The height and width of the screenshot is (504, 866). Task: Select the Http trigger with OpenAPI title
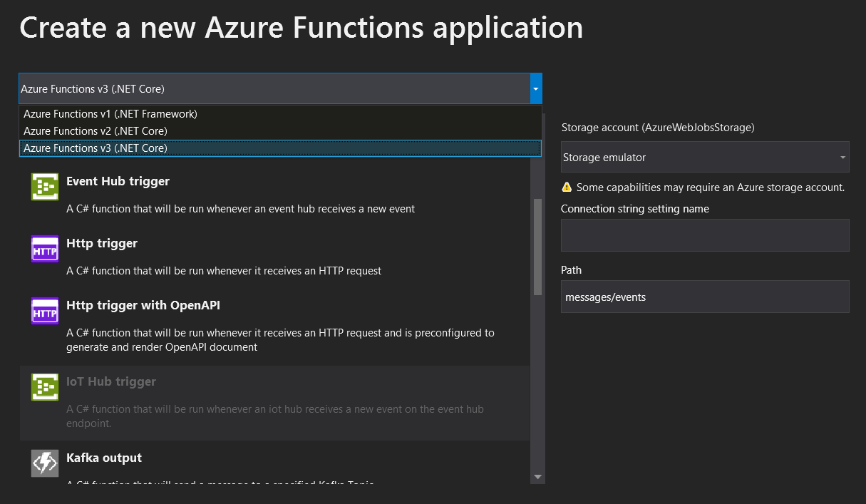[x=143, y=305]
